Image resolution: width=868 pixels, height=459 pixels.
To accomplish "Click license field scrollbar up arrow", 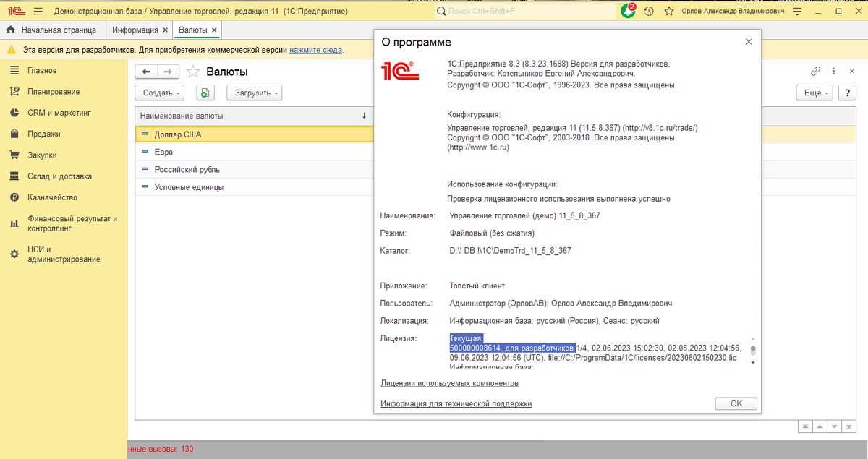I will (753, 338).
